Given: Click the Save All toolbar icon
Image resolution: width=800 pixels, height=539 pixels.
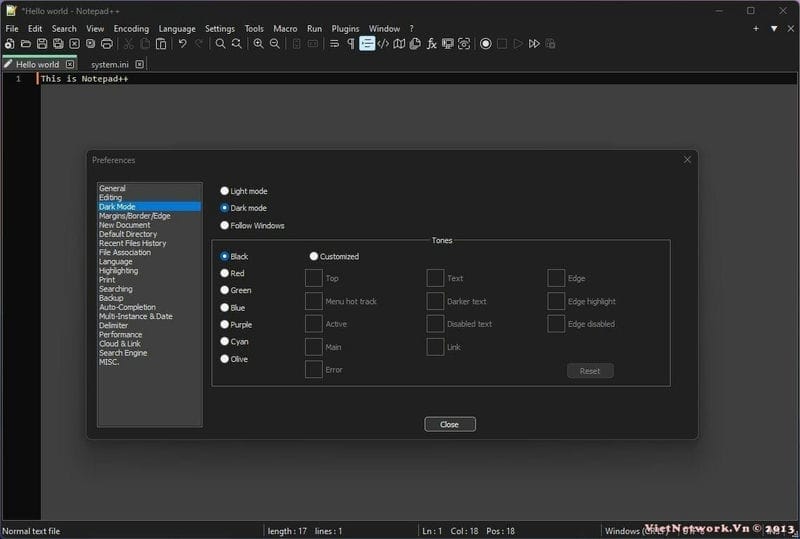Looking at the screenshot, I should click(x=58, y=44).
